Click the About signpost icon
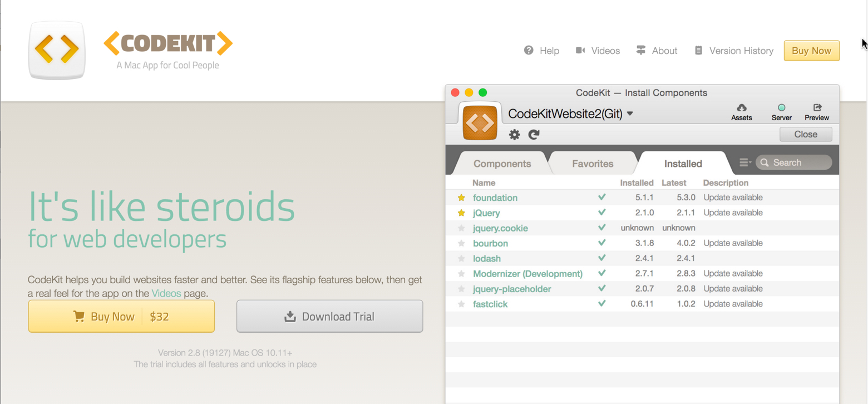868x404 pixels. [x=641, y=50]
